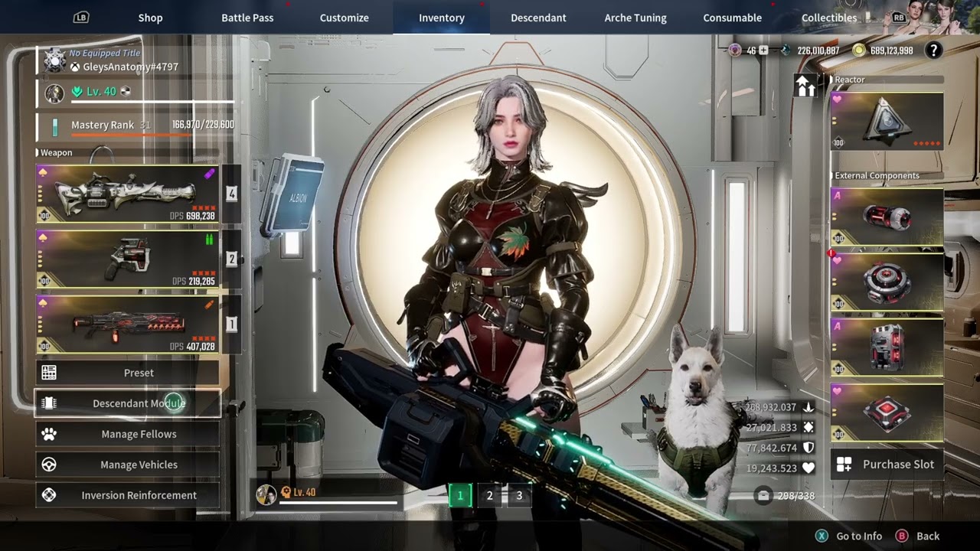Click the X Go to Info prompt
This screenshot has height=551, width=980.
tap(848, 536)
